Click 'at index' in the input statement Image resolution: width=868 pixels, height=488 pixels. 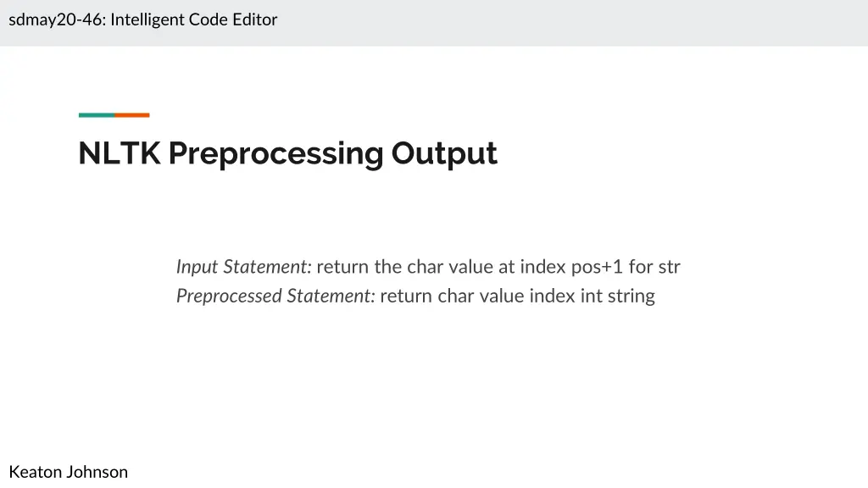(531, 267)
